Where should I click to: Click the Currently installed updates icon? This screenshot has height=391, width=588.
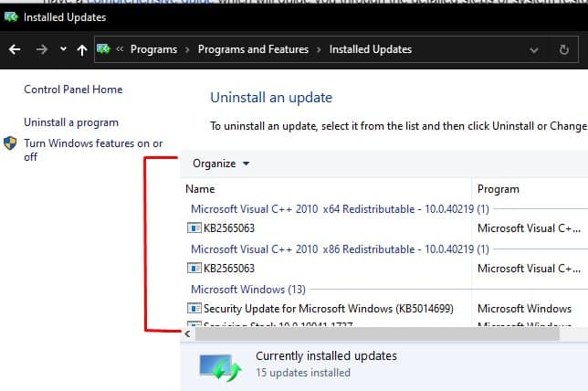pos(221,367)
